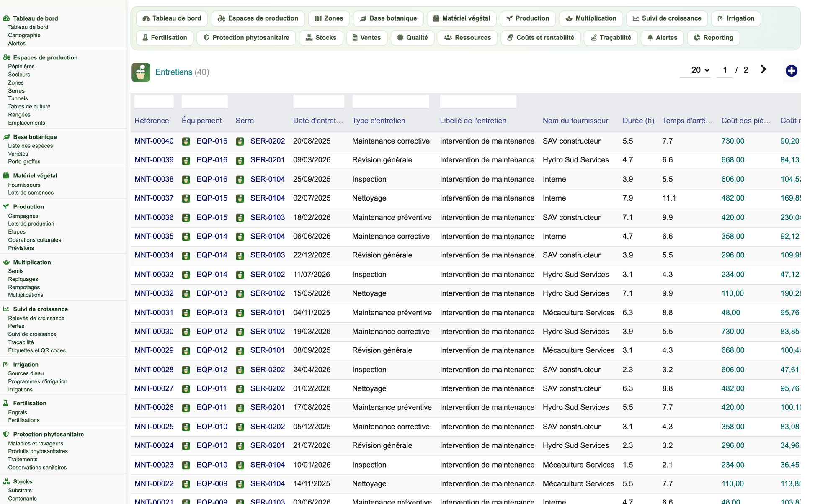Click the Équipement filter field
Screen dimensions: 815x504
[x=205, y=101]
